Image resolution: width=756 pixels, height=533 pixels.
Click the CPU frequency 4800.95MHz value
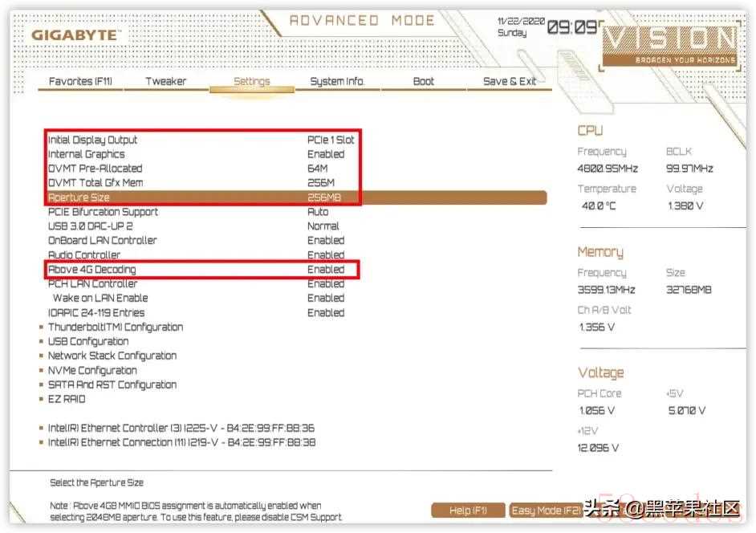(608, 169)
